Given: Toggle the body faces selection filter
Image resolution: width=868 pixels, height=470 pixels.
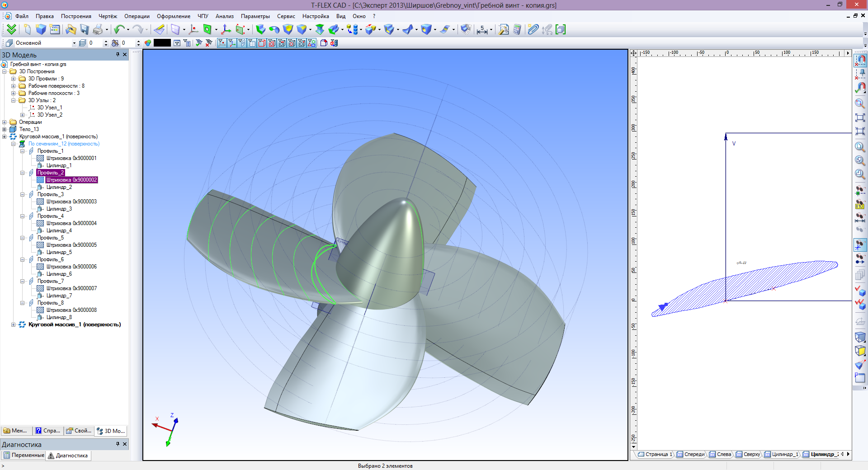Looking at the screenshot, I should (272, 43).
